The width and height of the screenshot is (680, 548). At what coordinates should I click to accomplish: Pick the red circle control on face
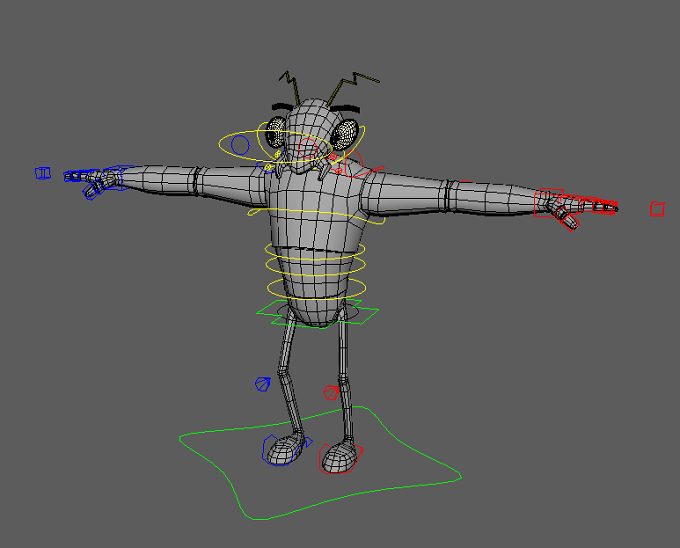point(308,147)
